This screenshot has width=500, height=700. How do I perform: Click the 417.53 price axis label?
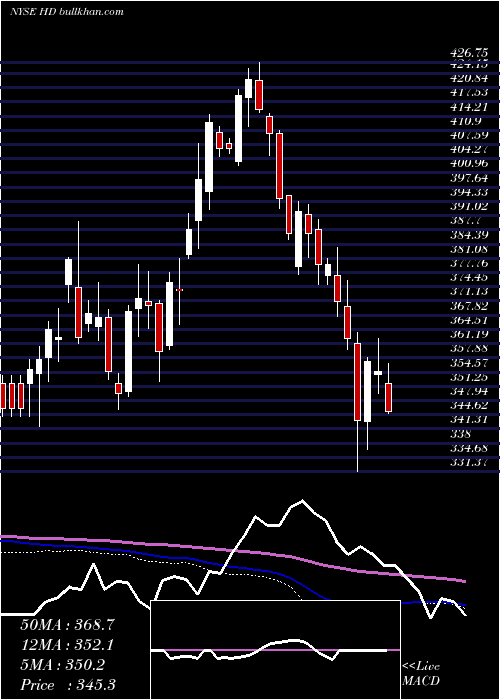[468, 93]
